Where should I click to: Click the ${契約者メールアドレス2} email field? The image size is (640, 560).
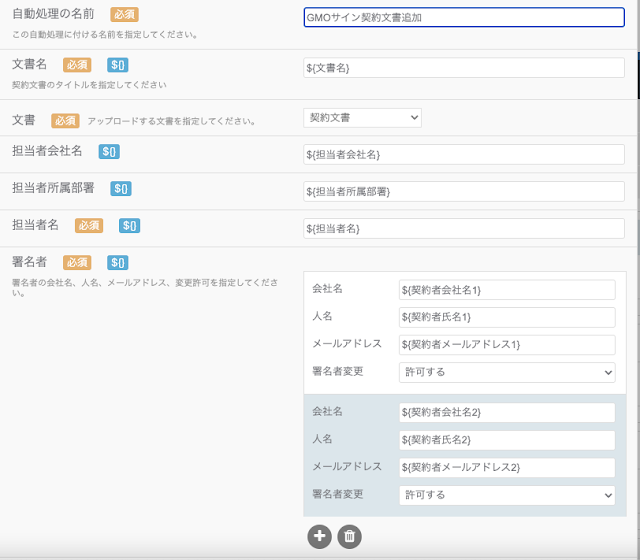click(x=507, y=468)
